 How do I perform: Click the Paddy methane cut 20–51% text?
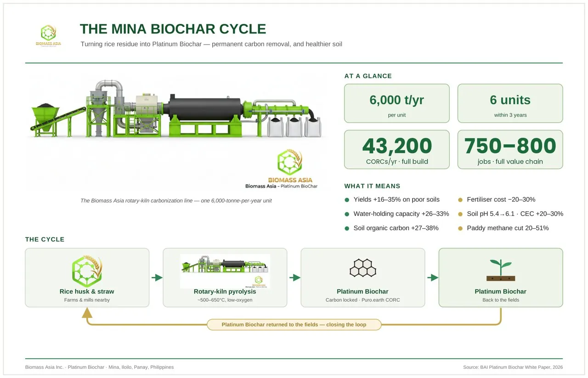pos(508,228)
